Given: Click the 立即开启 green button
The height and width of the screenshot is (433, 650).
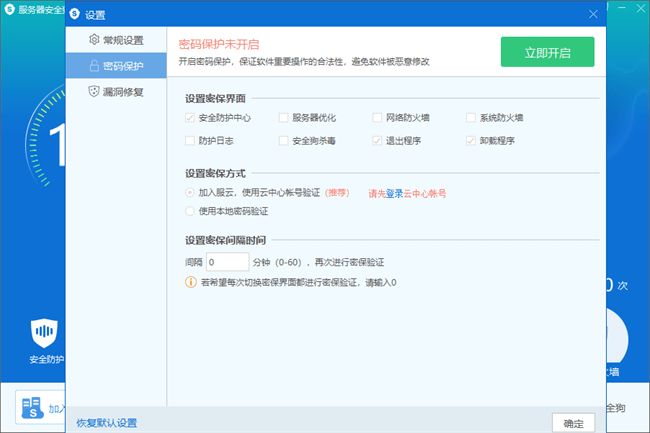Looking at the screenshot, I should click(547, 51).
